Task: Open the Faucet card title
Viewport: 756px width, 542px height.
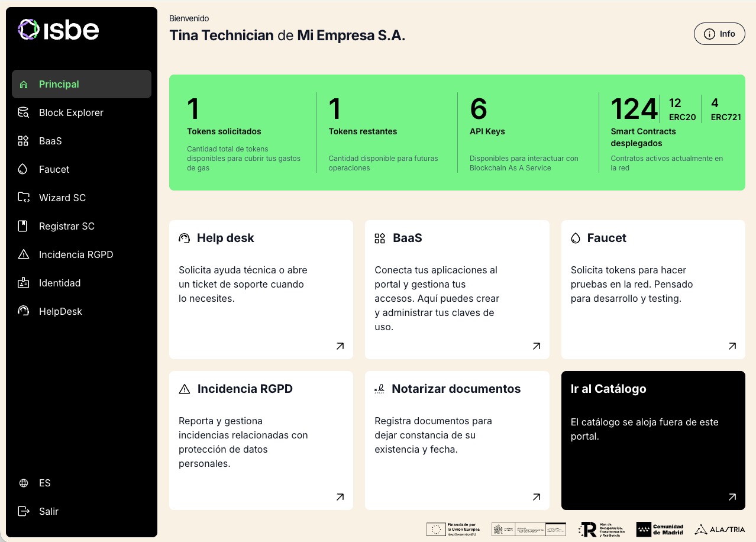Action: coord(607,238)
